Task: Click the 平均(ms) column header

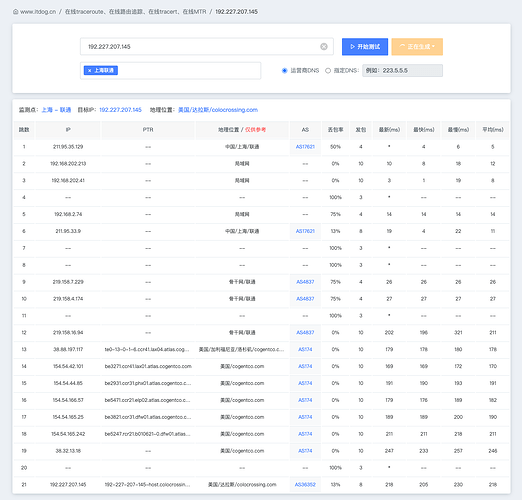Action: (493, 130)
